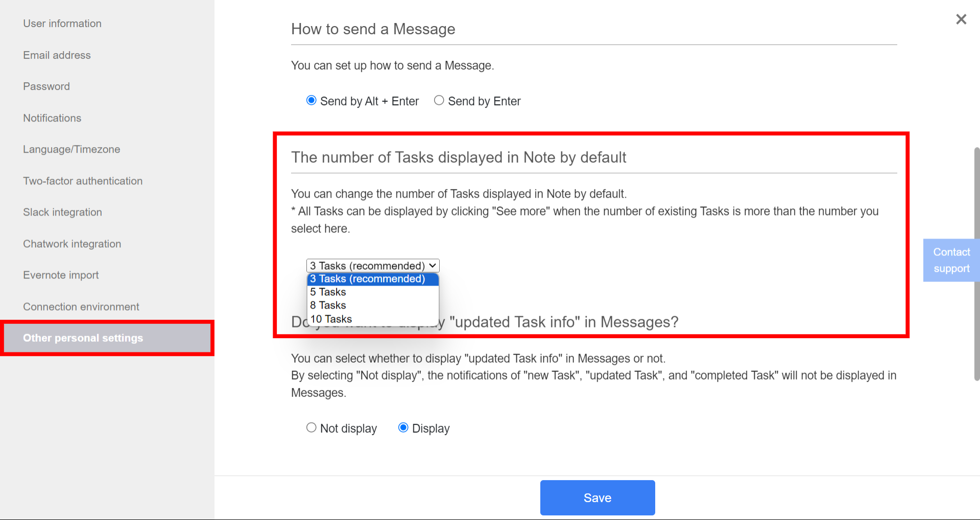Go to the Password settings page
Screen dimensions: 980x520
(x=46, y=86)
